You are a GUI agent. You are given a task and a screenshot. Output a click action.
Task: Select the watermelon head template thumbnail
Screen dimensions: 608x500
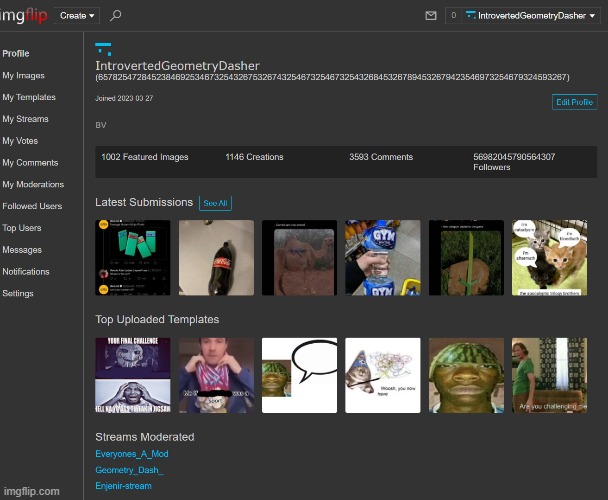click(x=465, y=375)
